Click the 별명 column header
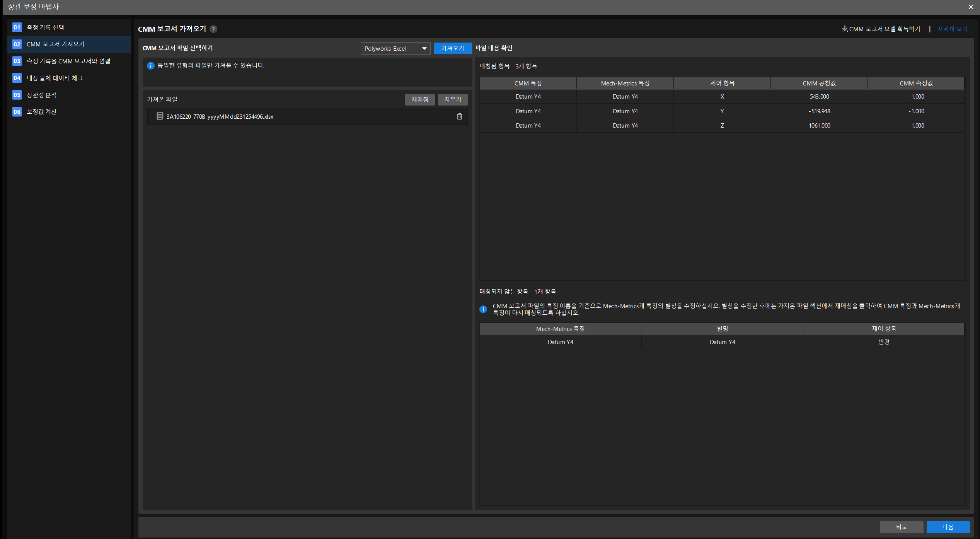980x539 pixels. pyautogui.click(x=722, y=329)
